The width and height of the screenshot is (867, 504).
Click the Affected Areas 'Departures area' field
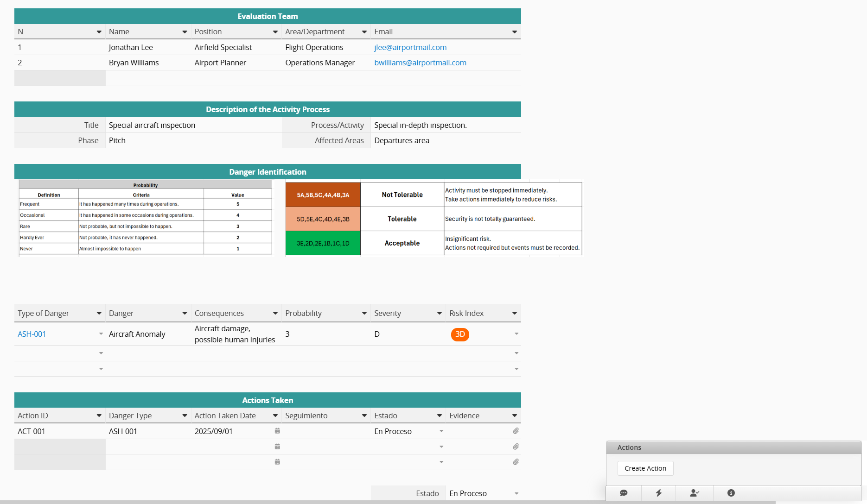pos(402,141)
